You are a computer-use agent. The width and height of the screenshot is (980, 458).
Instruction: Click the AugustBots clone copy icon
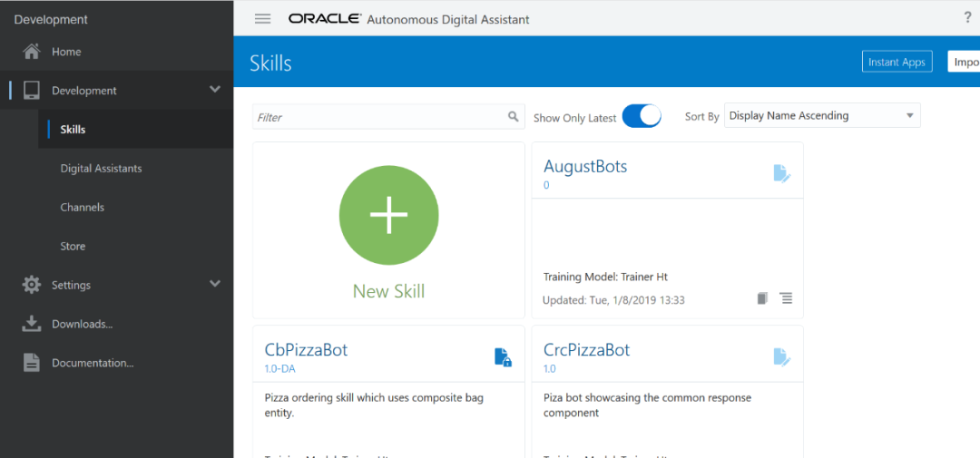(762, 298)
